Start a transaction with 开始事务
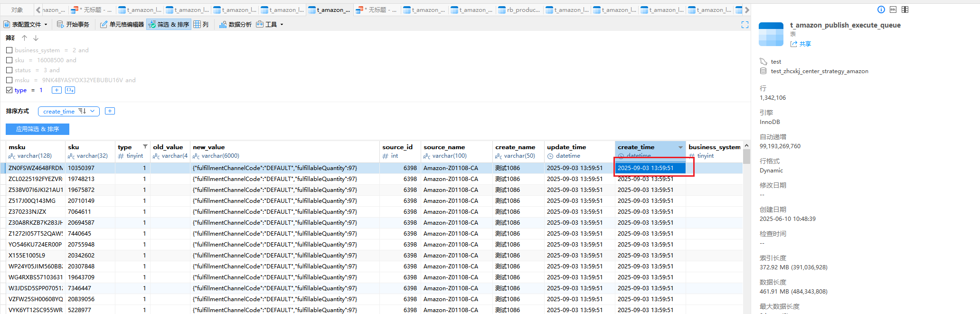 click(73, 24)
